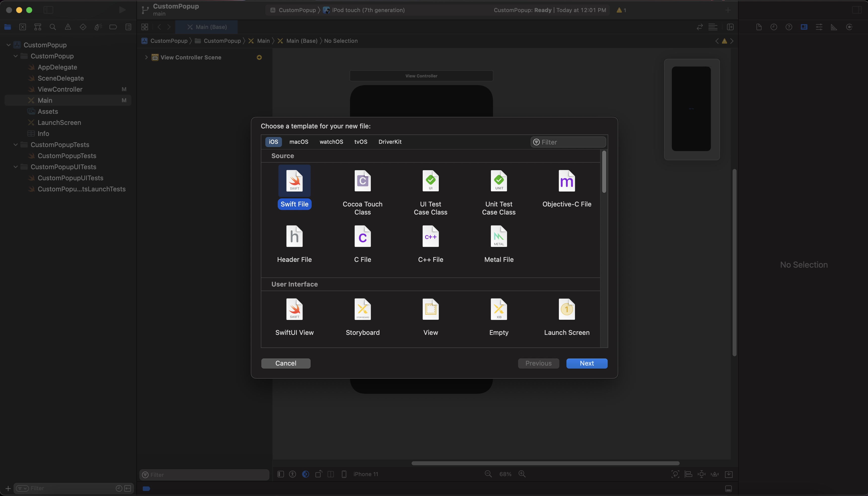The height and width of the screenshot is (496, 868).
Task: Open the Size inspector ruler icon
Action: (x=834, y=27)
